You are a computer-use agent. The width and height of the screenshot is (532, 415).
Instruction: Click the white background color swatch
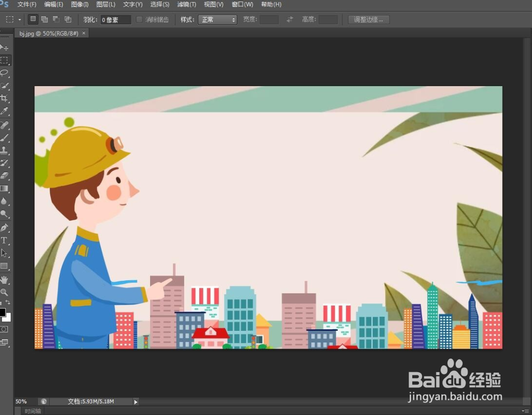click(8, 318)
